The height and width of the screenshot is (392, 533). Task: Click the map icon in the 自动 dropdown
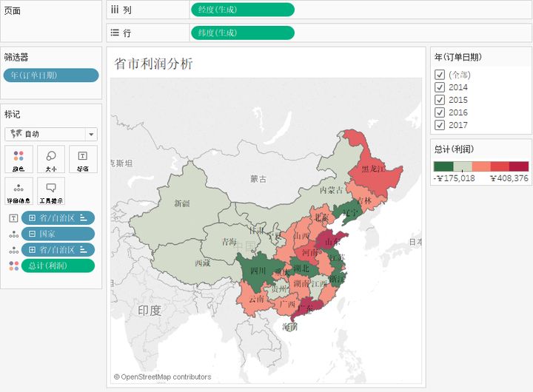tap(16, 134)
